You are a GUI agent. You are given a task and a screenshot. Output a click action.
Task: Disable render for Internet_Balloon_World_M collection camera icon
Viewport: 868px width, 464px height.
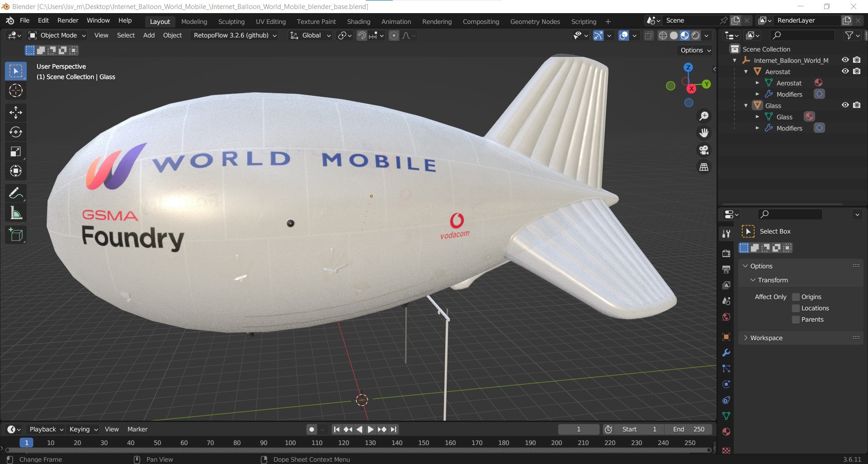[x=857, y=60]
